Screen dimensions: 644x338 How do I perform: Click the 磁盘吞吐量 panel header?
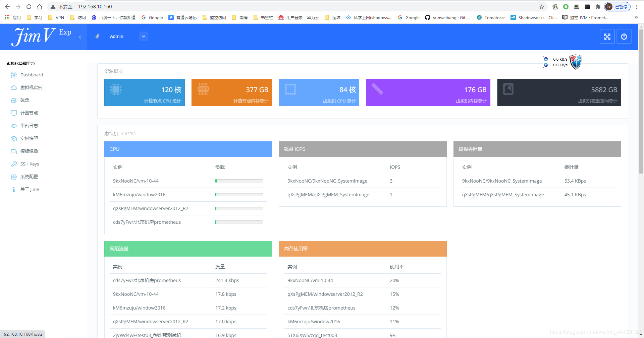537,149
